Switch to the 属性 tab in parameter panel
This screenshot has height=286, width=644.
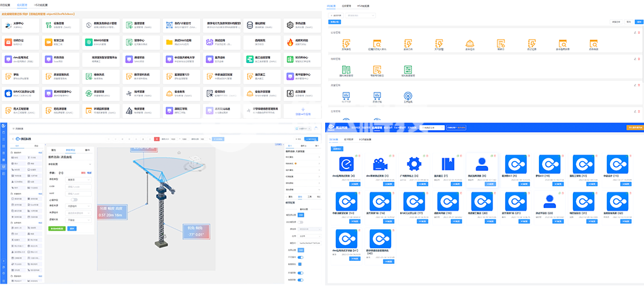pos(53,150)
